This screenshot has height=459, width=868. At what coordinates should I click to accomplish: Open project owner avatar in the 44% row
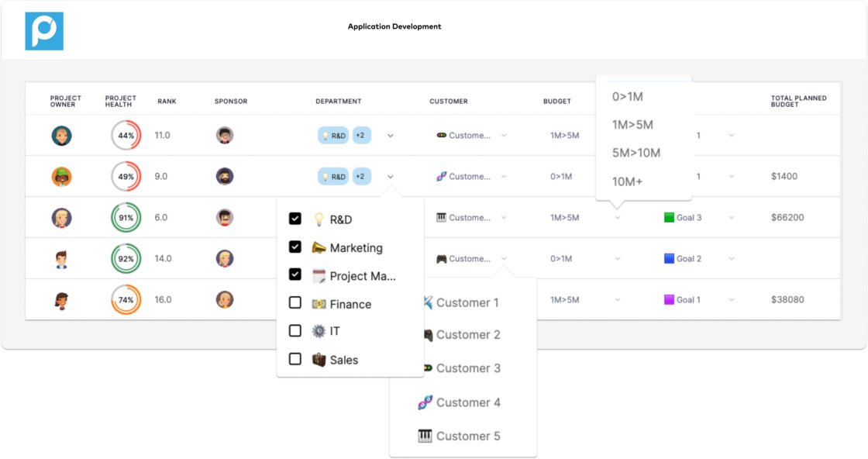[61, 136]
